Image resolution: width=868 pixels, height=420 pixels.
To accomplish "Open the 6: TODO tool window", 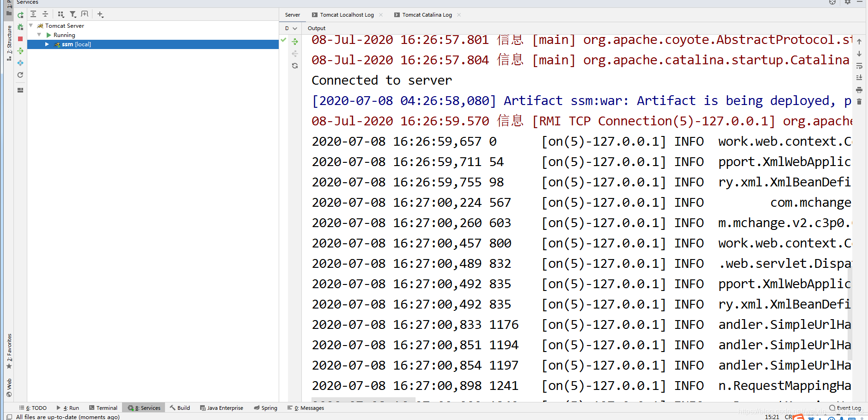I will pyautogui.click(x=33, y=408).
